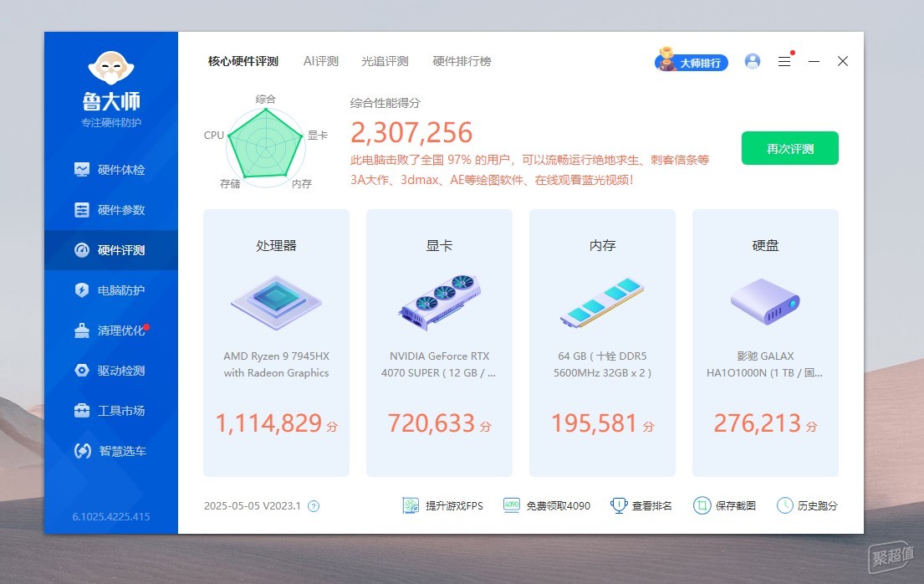The image size is (924, 584).
Task: Click the version help question mark icon
Action: point(314,506)
